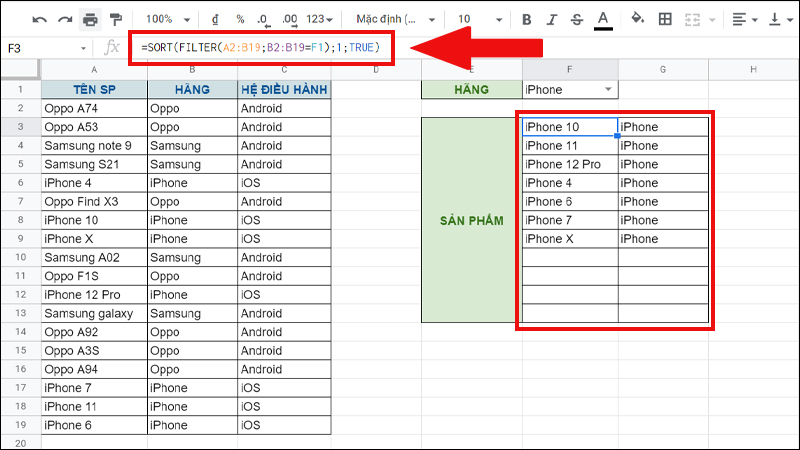Click cell Oppo A74
This screenshot has height=450, width=800.
94,108
